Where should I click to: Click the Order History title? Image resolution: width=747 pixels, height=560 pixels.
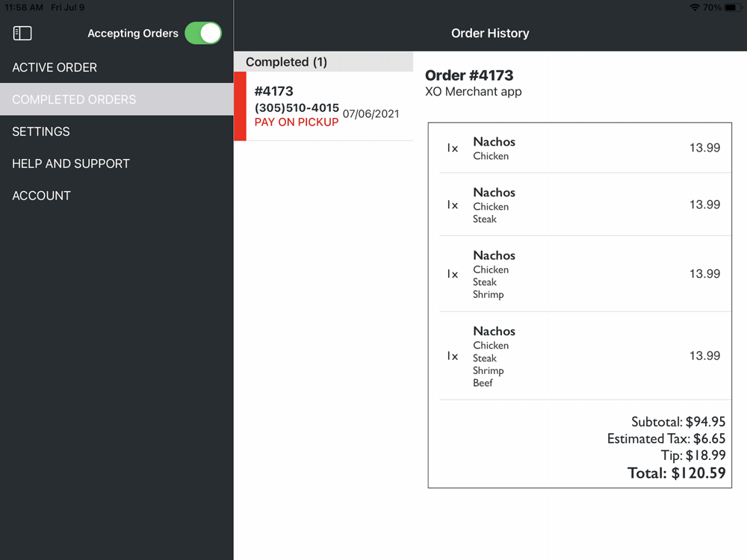[490, 34]
